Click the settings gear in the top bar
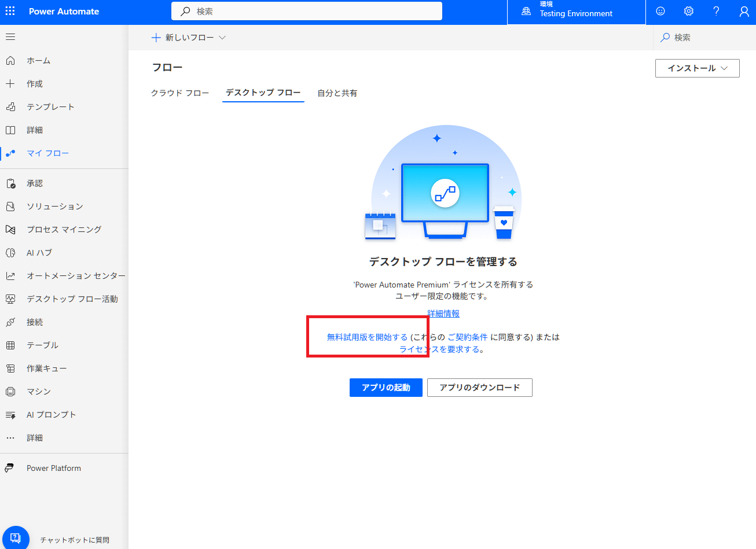Screen dimensions: 756x549 (x=688, y=11)
